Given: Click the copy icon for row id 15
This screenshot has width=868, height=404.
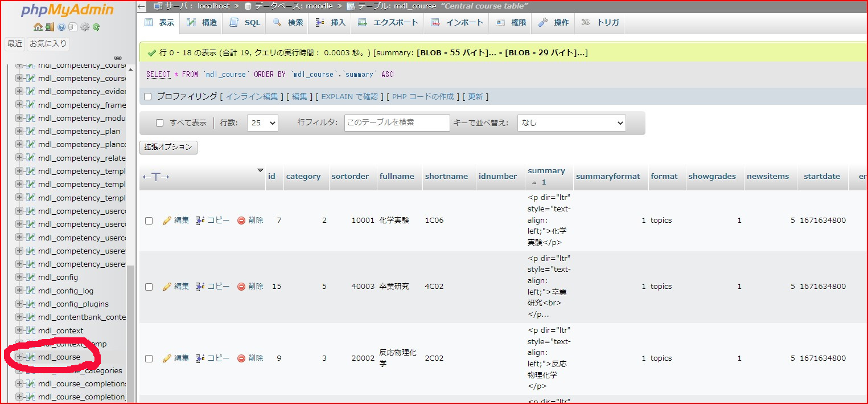Looking at the screenshot, I should (200, 287).
